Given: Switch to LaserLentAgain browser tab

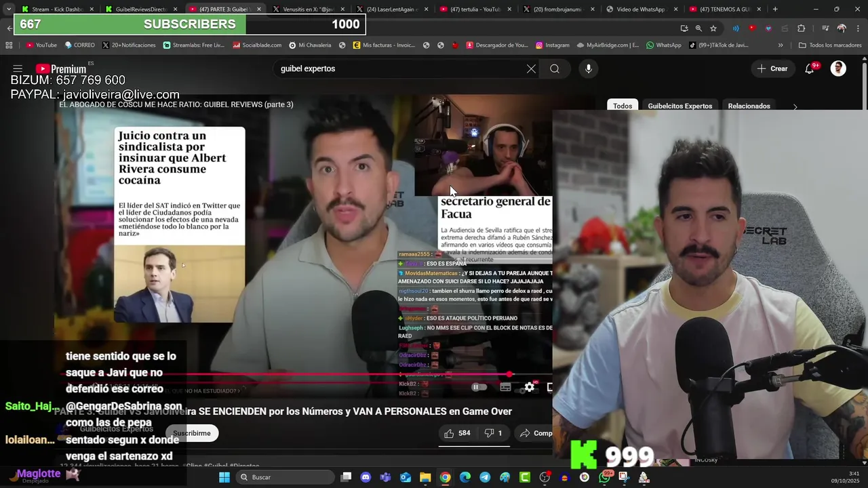Looking at the screenshot, I should (x=391, y=9).
